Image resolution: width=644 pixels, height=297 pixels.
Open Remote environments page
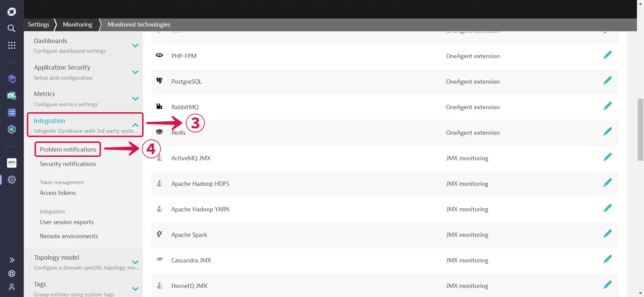point(69,236)
